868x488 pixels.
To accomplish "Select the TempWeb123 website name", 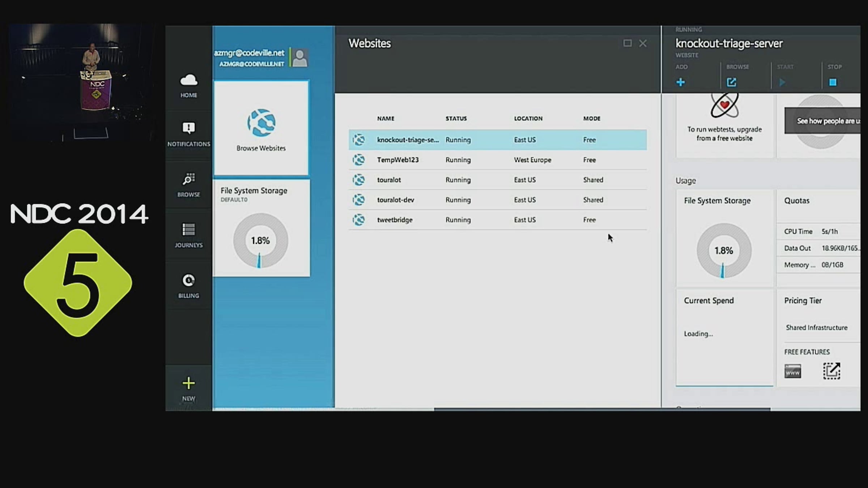I will click(x=398, y=160).
